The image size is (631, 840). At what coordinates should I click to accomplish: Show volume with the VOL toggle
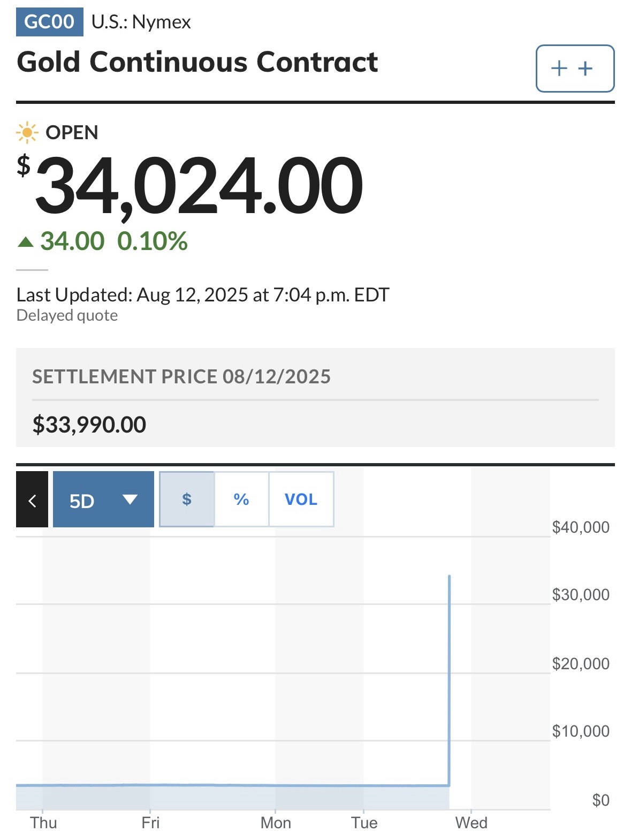301,500
